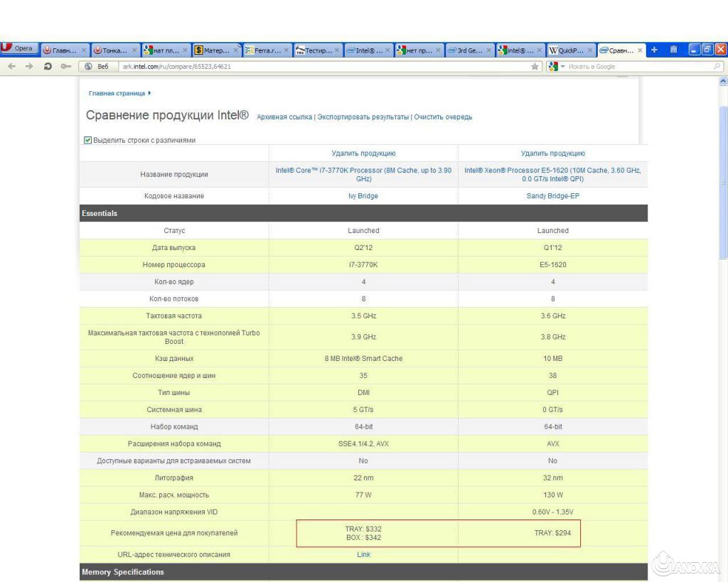Viewport: 728px width, 582px height.
Task: Select the '130 W' power value
Action: point(553,495)
